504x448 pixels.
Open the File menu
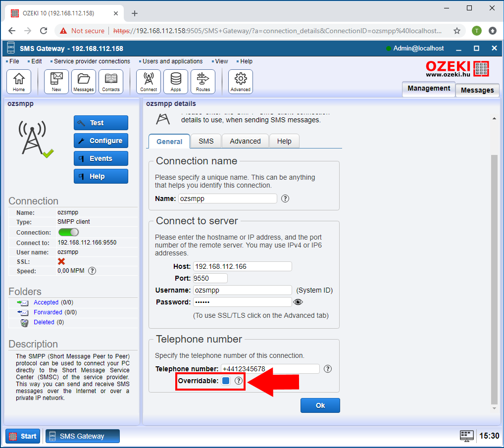14,61
